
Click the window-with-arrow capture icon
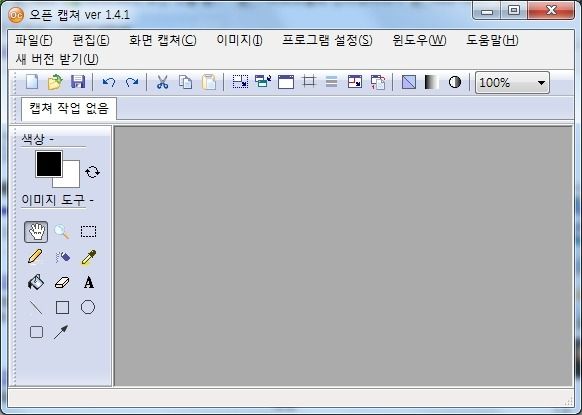click(354, 82)
